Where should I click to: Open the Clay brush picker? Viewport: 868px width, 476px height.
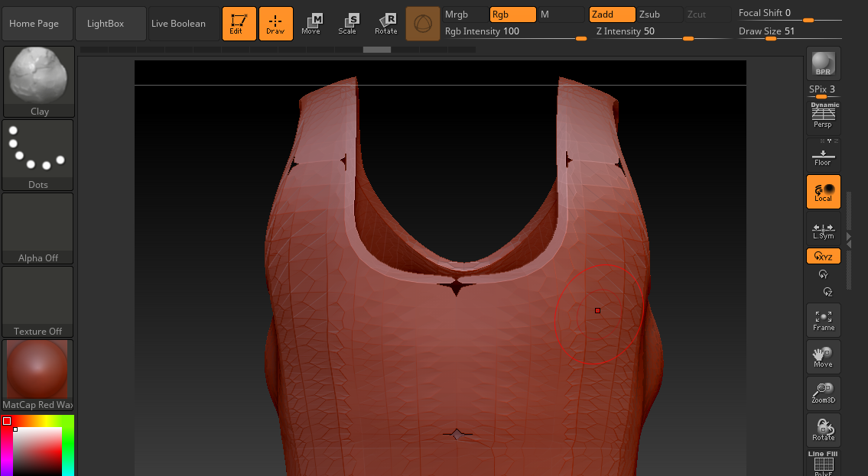(39, 82)
